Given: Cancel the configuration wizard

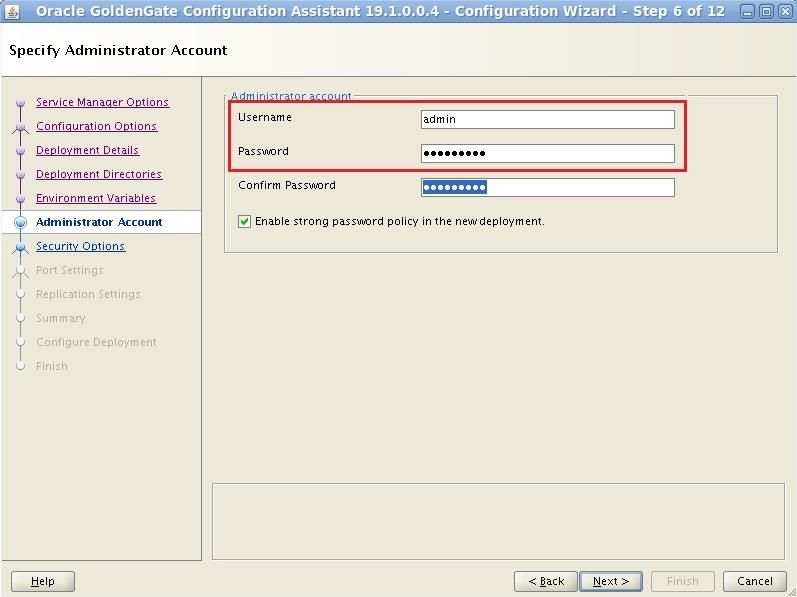Looking at the screenshot, I should (755, 581).
